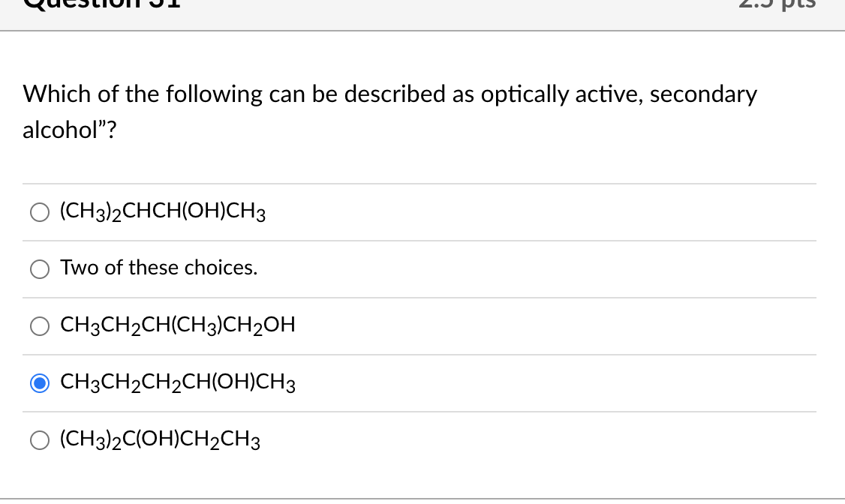This screenshot has width=845, height=504.
Task: Click the filled radio button for CH3CH2CH2CH(OH)CH3
Action: tap(40, 382)
